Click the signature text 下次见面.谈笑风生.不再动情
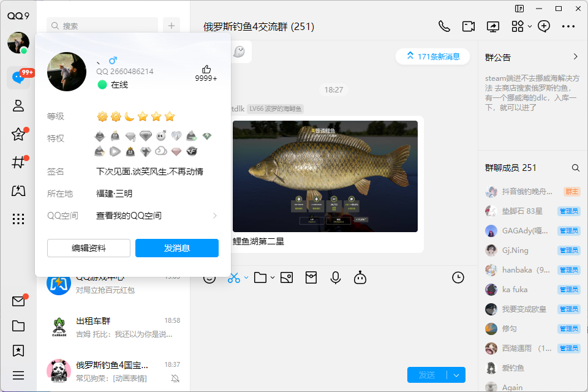 (x=149, y=171)
